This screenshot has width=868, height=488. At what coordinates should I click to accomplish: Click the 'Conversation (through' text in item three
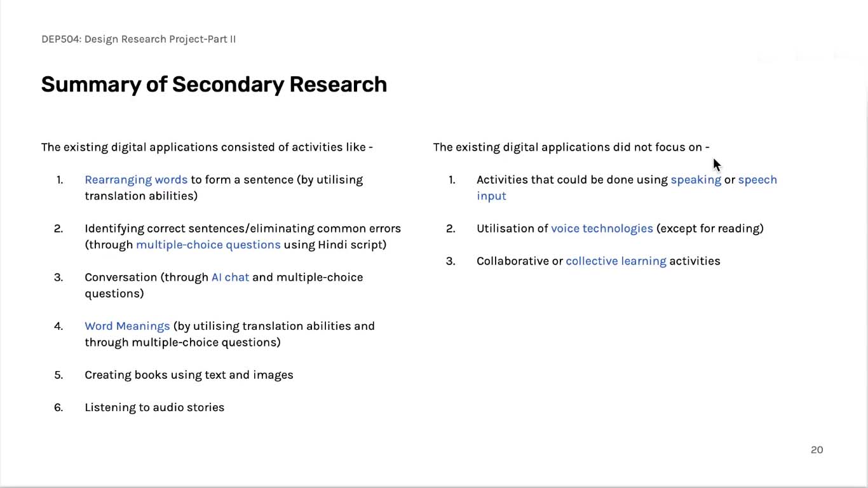point(146,278)
